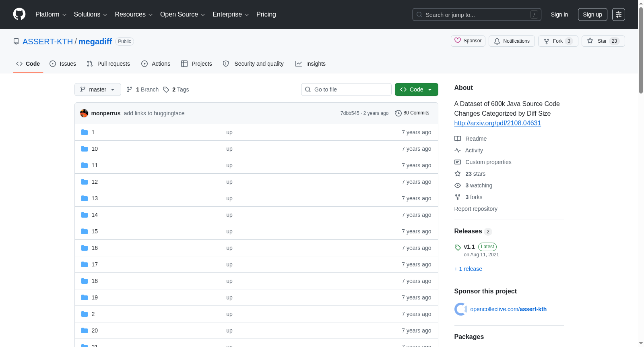Viewport: 644px width, 347px height.
Task: Open the green Code dropdown button
Action: coord(417,89)
